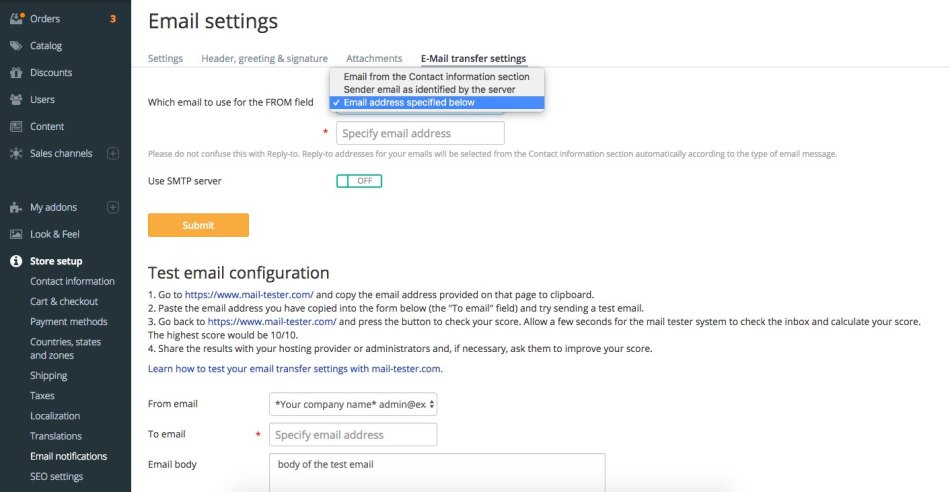
Task: Click the Discounts gift icon
Action: point(16,73)
